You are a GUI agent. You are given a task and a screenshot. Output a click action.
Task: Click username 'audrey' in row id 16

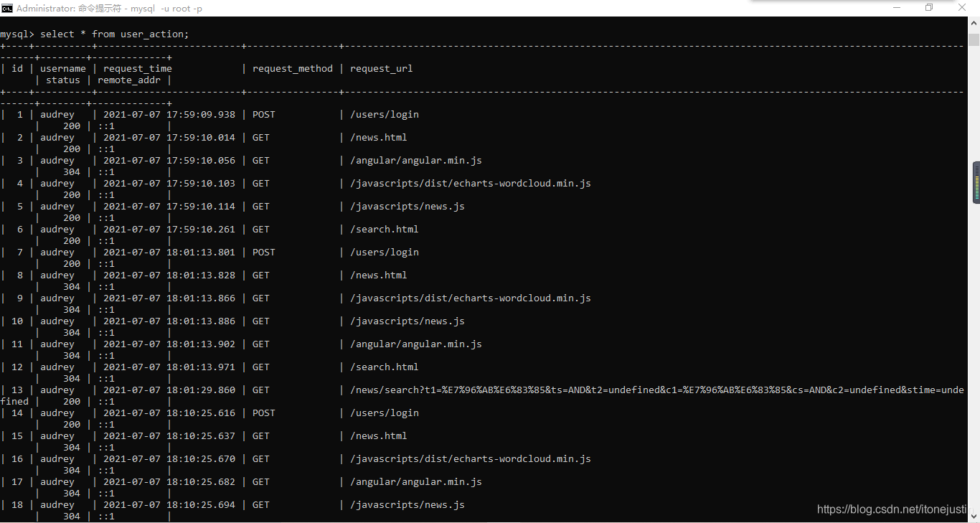pyautogui.click(x=57, y=459)
